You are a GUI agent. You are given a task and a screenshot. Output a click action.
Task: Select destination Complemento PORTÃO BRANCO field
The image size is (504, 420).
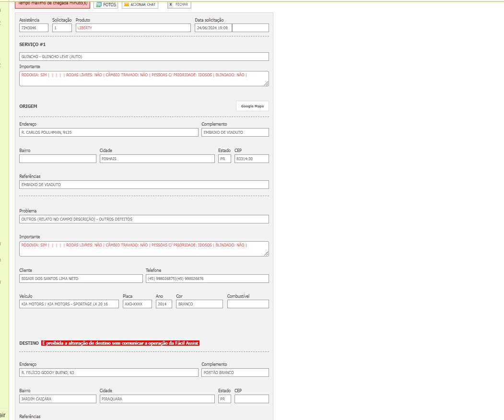(x=235, y=373)
